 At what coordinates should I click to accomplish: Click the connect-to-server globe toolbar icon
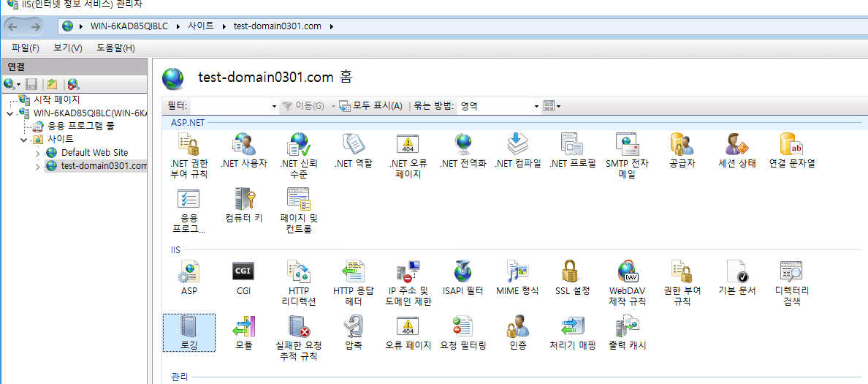pyautogui.click(x=12, y=84)
